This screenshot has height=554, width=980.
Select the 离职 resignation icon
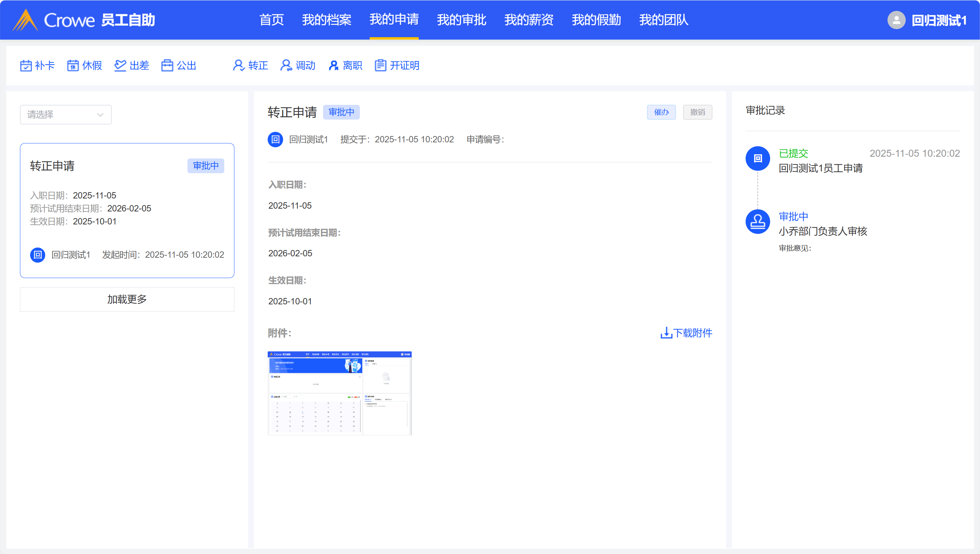tap(333, 66)
